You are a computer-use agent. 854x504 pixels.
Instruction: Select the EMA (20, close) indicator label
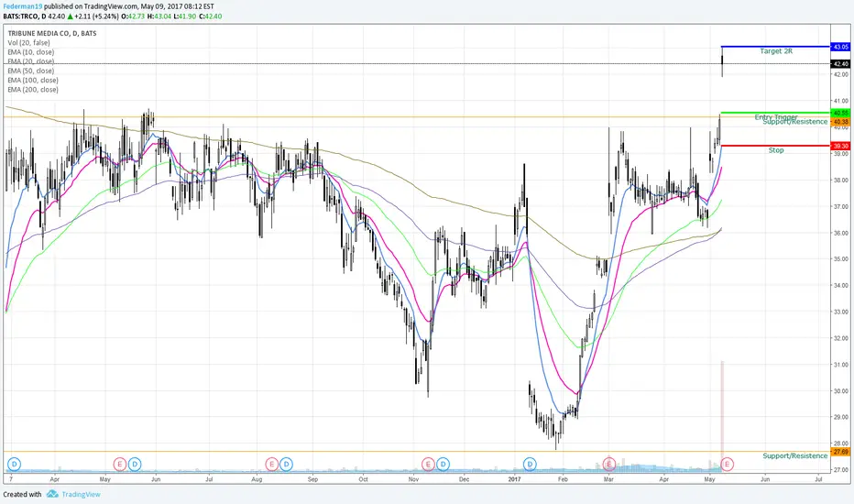(x=31, y=61)
